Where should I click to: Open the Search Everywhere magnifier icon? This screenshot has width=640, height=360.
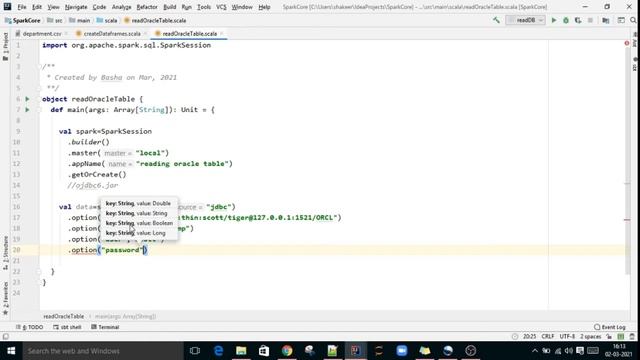[x=633, y=20]
